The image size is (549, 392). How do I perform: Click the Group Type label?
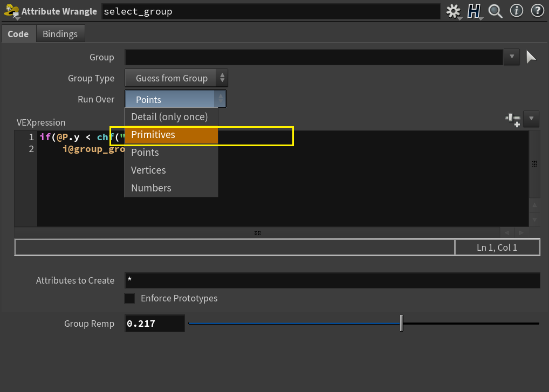tap(91, 78)
